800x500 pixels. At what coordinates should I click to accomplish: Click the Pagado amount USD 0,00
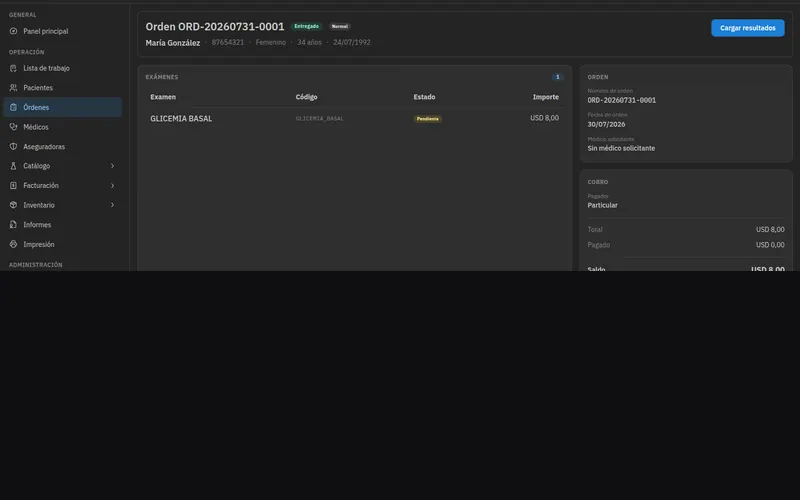[x=770, y=245]
